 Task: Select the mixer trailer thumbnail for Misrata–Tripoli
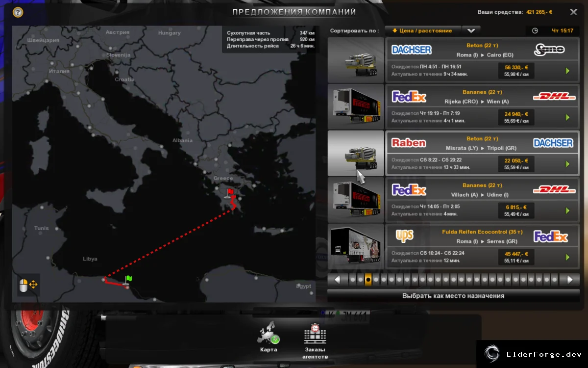[x=356, y=153]
